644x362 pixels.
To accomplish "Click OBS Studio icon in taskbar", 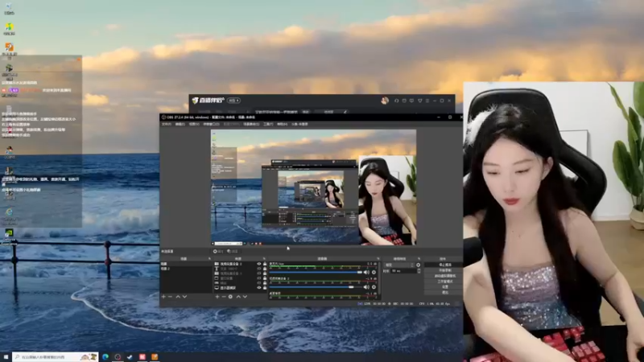I will (x=118, y=357).
